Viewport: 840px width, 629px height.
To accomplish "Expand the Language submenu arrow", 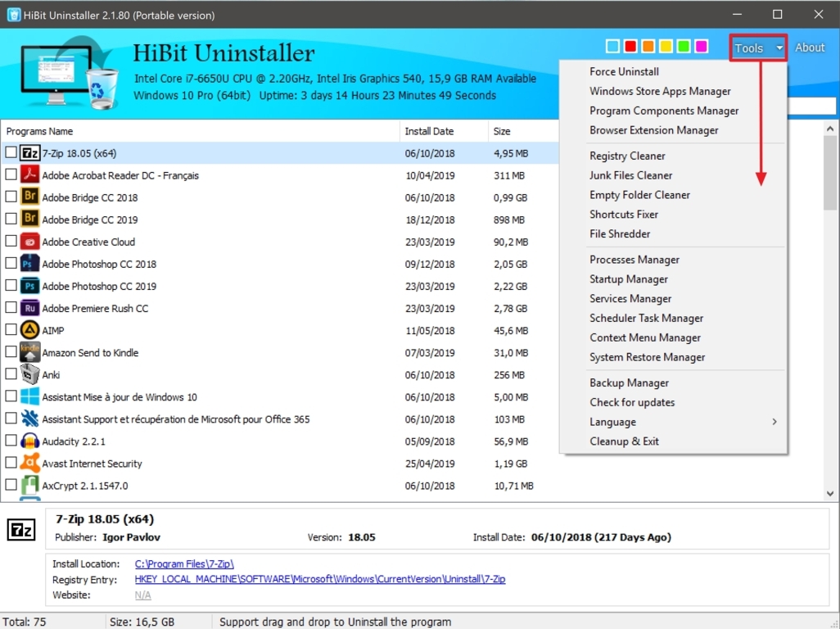I will point(775,422).
